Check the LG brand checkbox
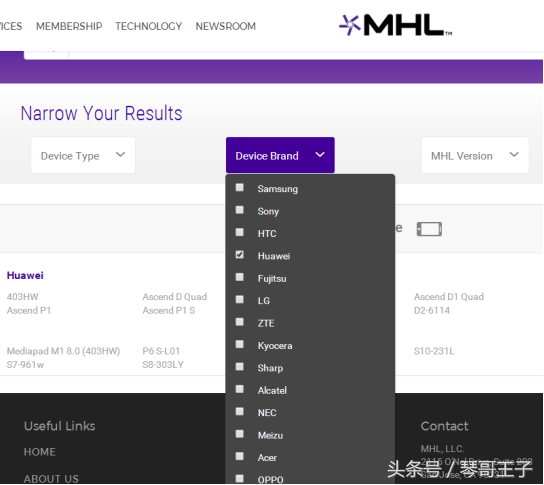 (x=239, y=299)
